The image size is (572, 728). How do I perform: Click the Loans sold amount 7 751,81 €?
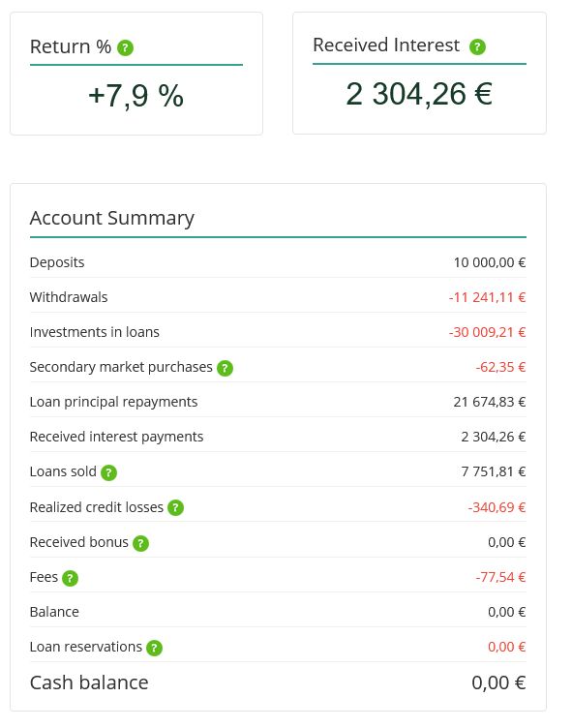(494, 472)
